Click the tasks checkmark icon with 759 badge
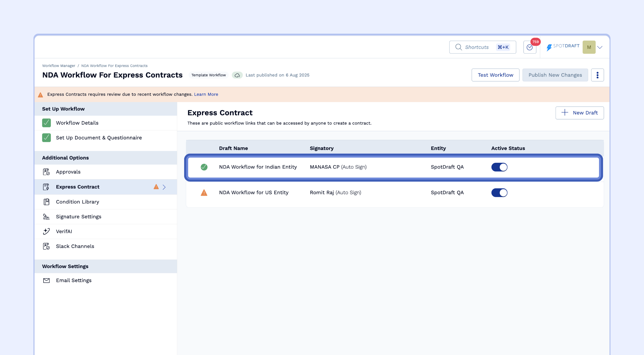 pos(530,47)
